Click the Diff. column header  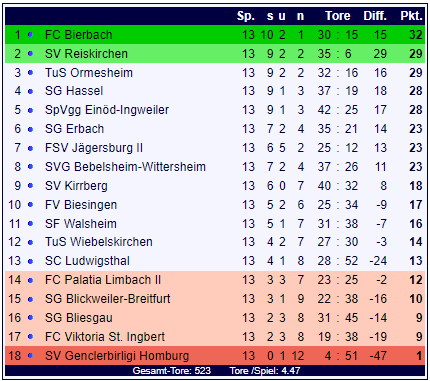tap(375, 16)
